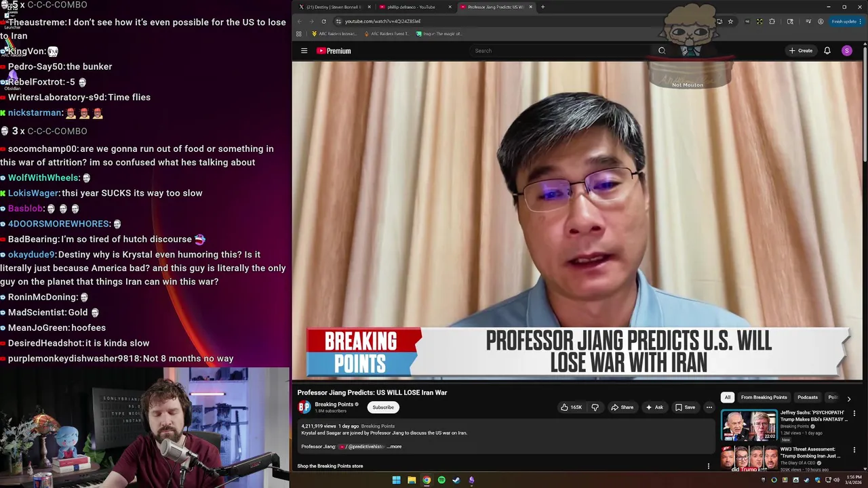Viewport: 868px width, 488px height.
Task: Open Windows Start menu
Action: click(396, 480)
